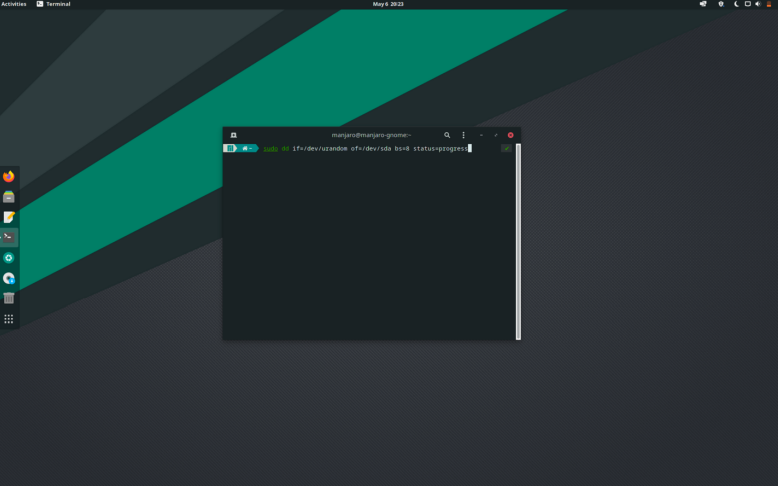Viewport: 778px width, 486px height.
Task: Open the terminal search
Action: pos(447,135)
